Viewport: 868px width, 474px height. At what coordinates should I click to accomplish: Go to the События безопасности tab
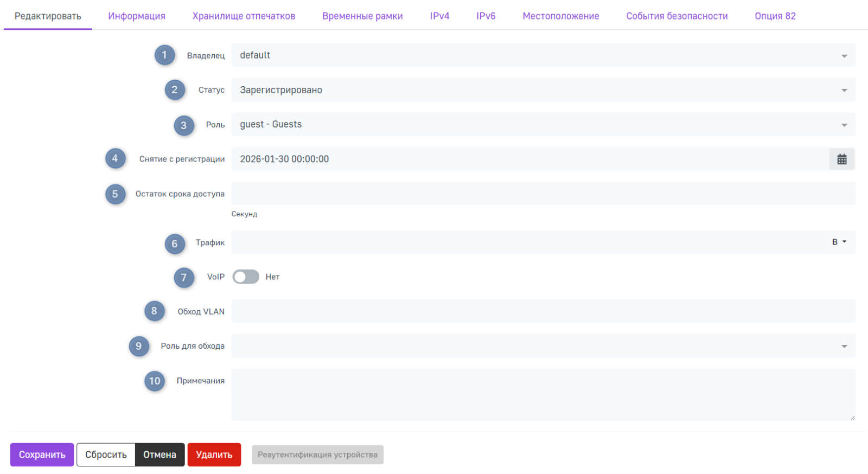[x=676, y=16]
